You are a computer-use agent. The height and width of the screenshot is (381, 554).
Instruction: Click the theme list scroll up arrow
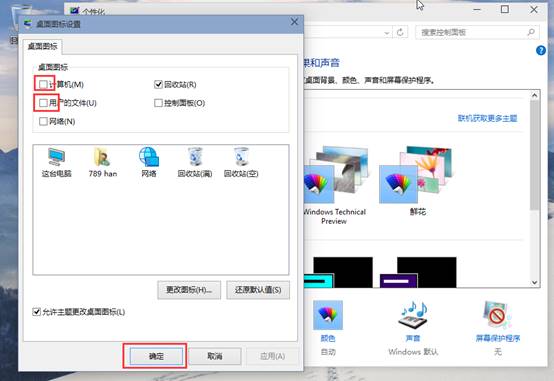535,95
